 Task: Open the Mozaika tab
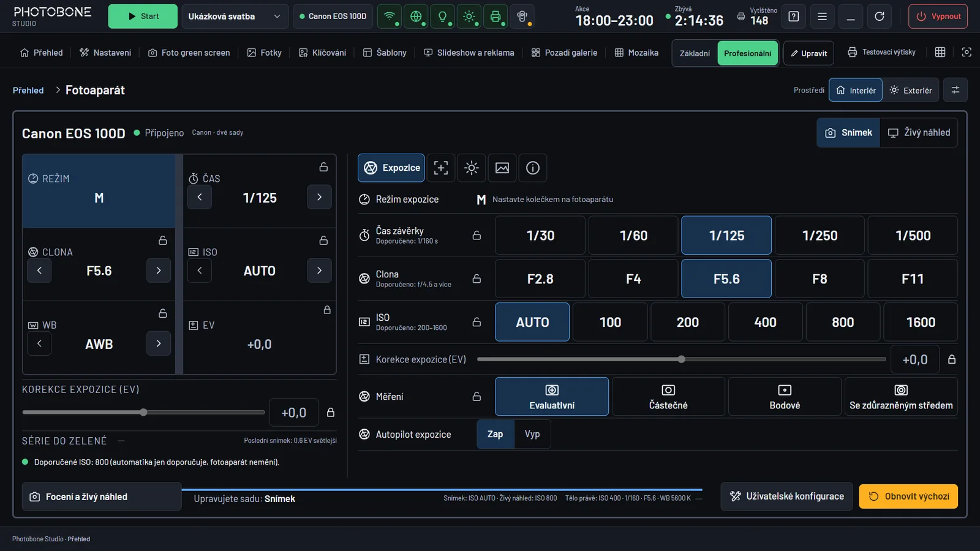point(636,53)
